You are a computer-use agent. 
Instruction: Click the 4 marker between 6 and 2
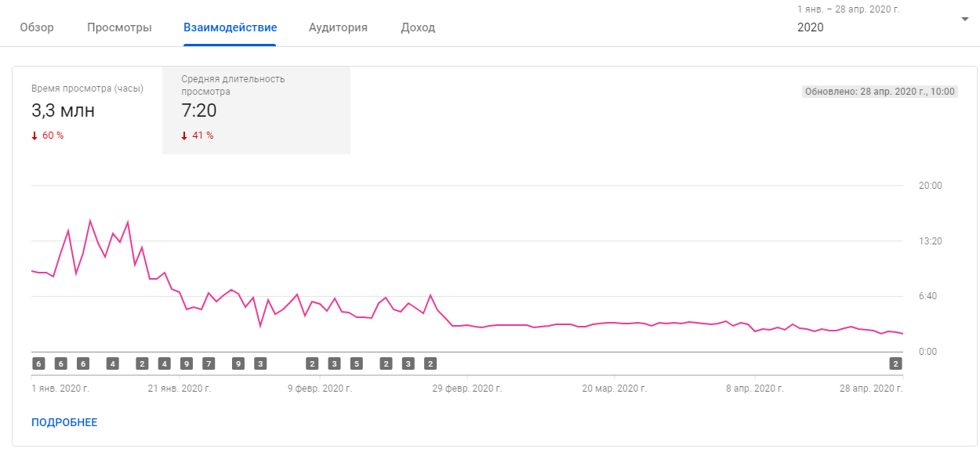pos(112,363)
